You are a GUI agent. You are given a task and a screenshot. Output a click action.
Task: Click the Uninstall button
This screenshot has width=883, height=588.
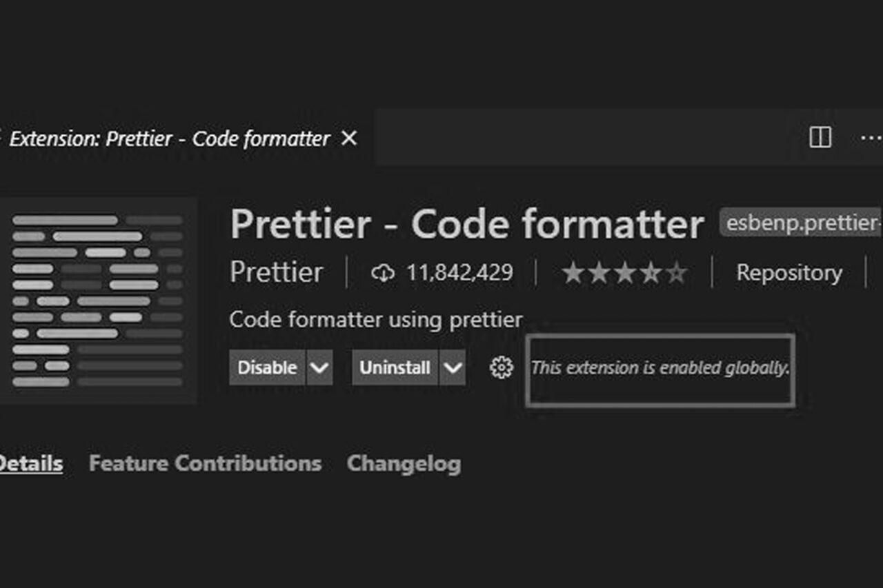(x=395, y=367)
